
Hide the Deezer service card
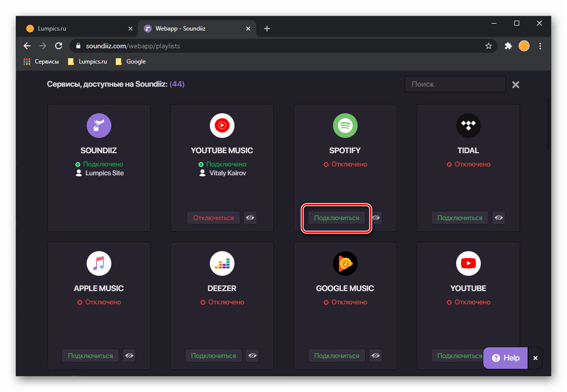point(252,356)
